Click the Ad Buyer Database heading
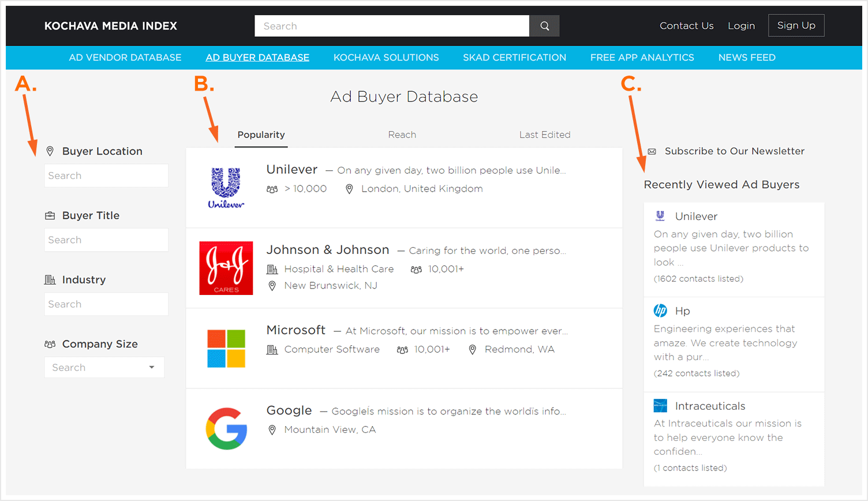This screenshot has height=501, width=868. (404, 96)
